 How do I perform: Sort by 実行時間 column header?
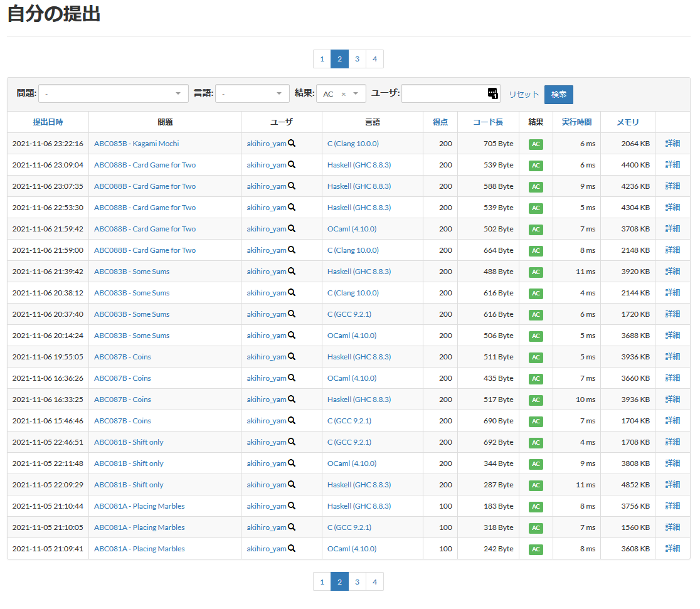click(576, 122)
